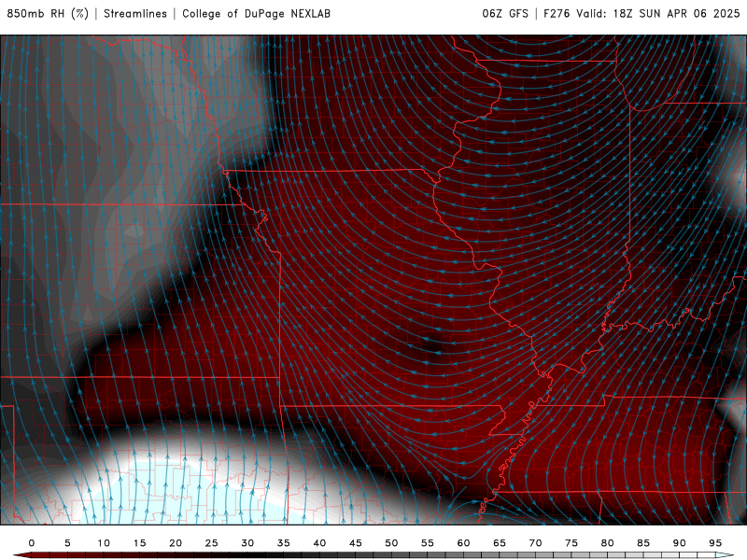This screenshot has height=560, width=747.
Task: Click the colorbar label "25"
Action: tap(212, 543)
